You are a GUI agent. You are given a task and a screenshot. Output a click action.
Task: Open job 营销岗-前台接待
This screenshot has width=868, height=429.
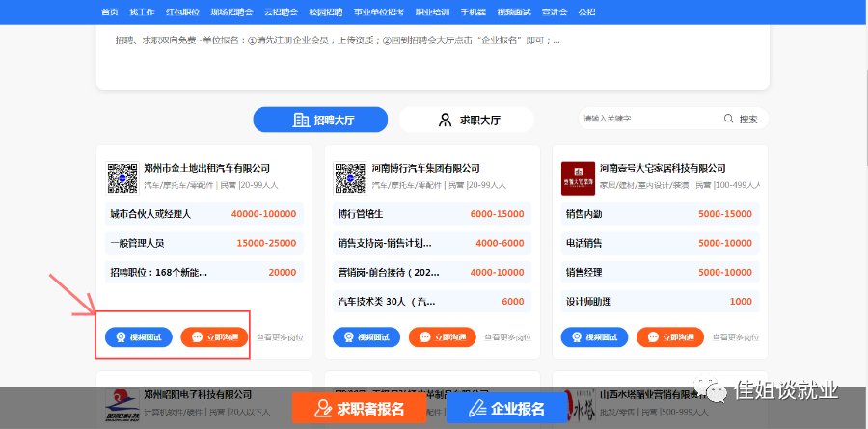pos(432,273)
